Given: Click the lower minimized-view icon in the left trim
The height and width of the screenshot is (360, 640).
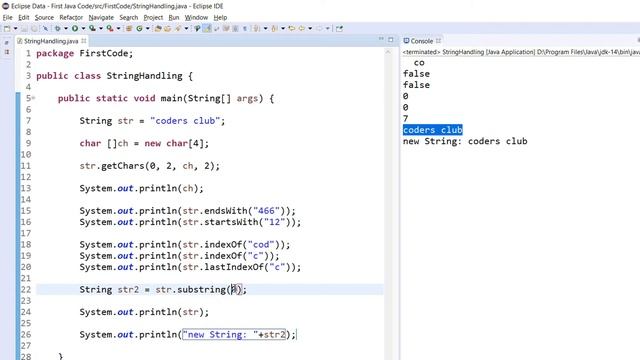Looking at the screenshot, I should [x=7, y=52].
